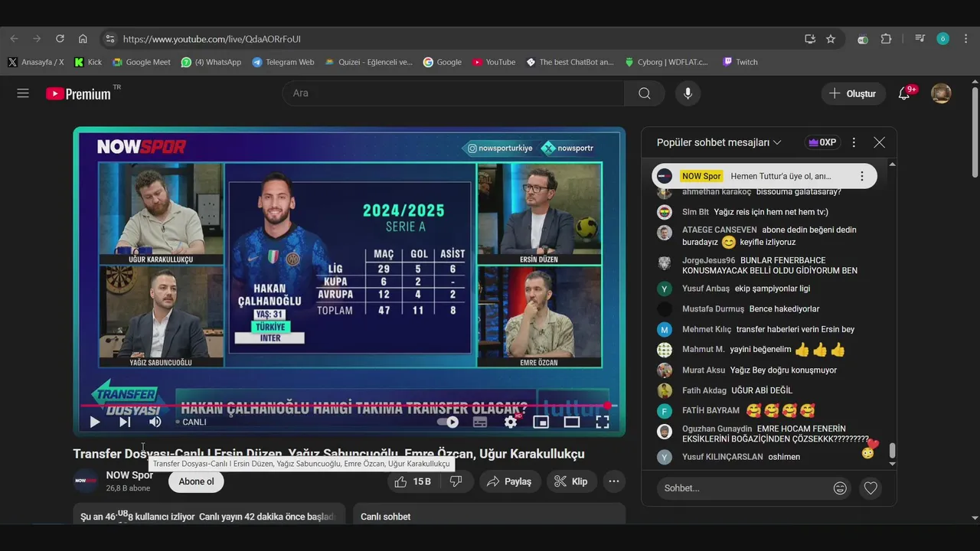The image size is (980, 551).
Task: Open the WhatsApp bookmark
Action: click(211, 62)
